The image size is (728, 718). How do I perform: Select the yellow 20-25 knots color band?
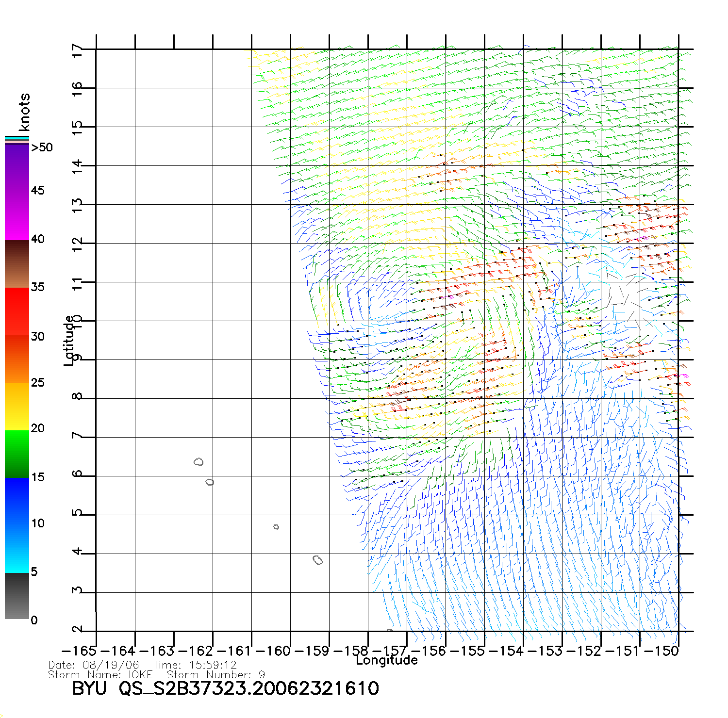tap(17, 407)
